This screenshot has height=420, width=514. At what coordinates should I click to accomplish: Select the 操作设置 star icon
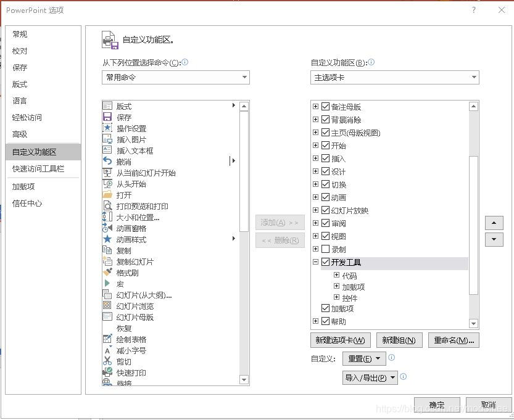[107, 128]
